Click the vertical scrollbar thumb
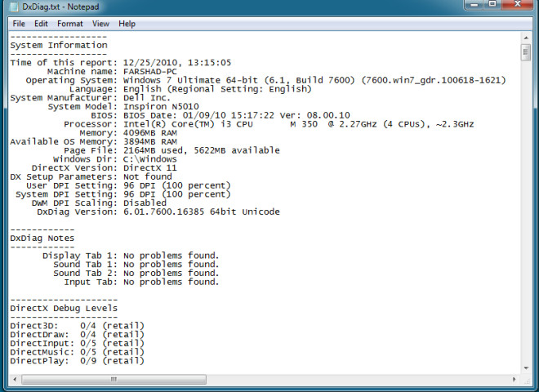The width and height of the screenshot is (539, 392). click(x=526, y=52)
